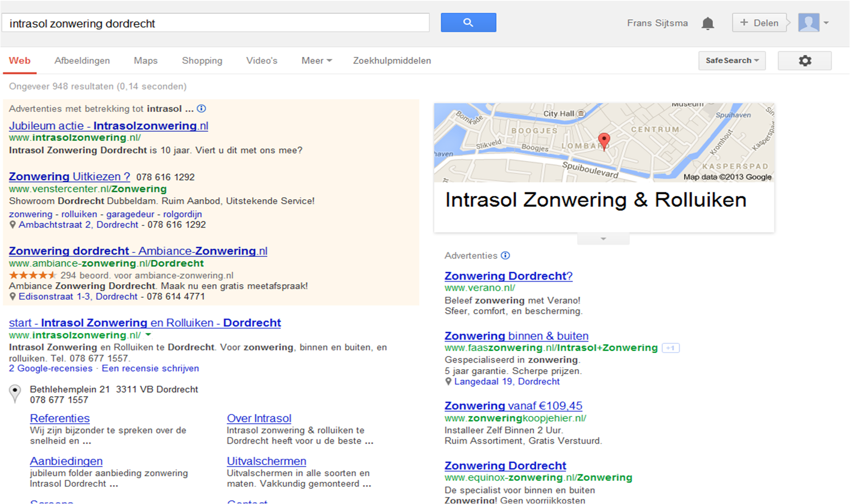Open the Zoekhulpmiddelen search tools

click(392, 61)
